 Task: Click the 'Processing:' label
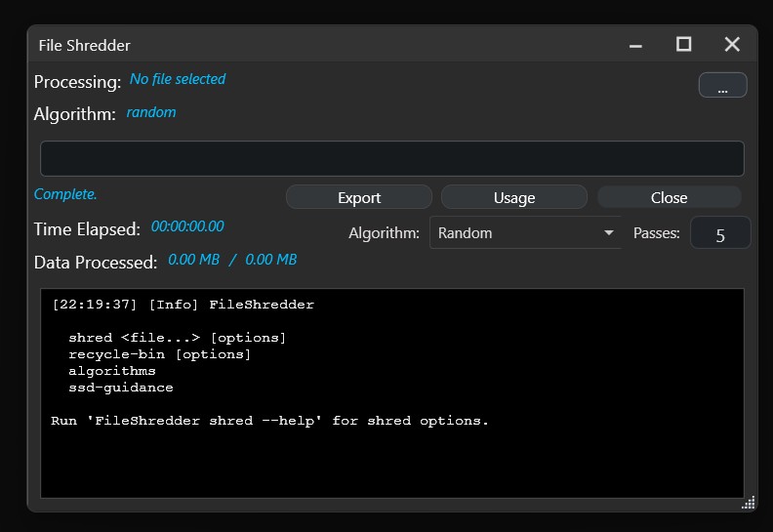tap(77, 82)
